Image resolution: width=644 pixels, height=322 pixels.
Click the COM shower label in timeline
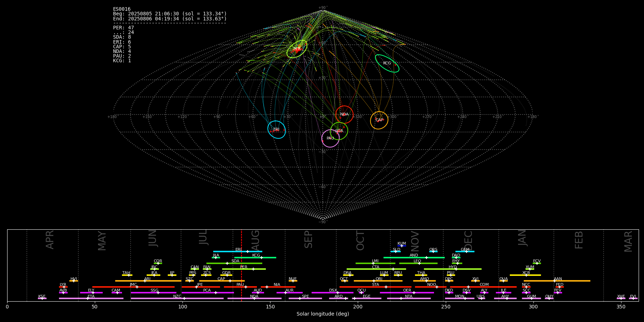[484, 285]
